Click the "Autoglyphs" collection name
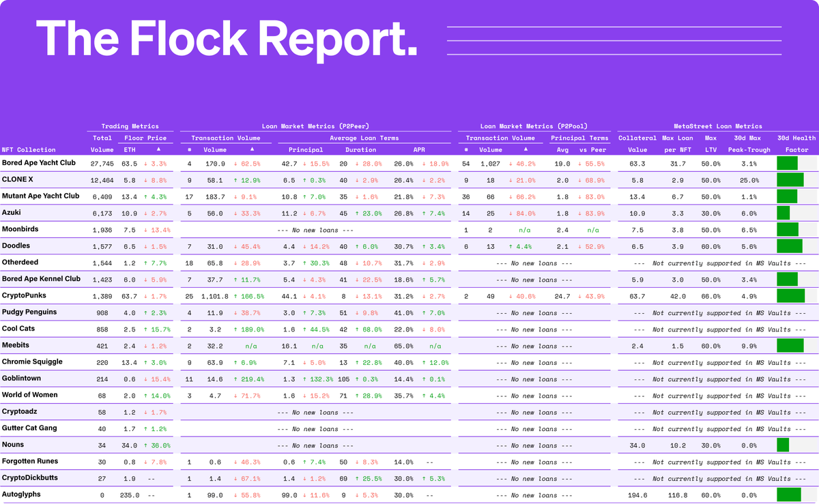The image size is (819, 504). point(21,494)
